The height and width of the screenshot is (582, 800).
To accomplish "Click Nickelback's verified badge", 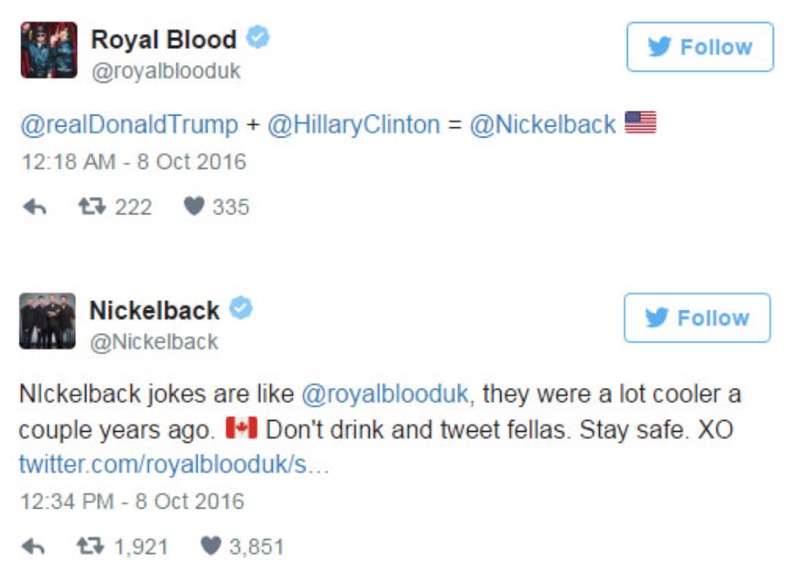I will point(241,310).
